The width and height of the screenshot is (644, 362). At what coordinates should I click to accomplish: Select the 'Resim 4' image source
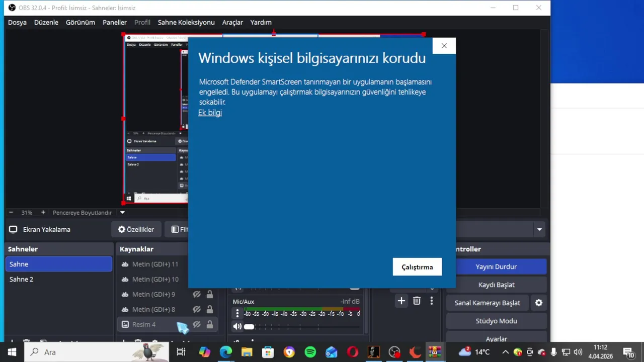[144, 324]
